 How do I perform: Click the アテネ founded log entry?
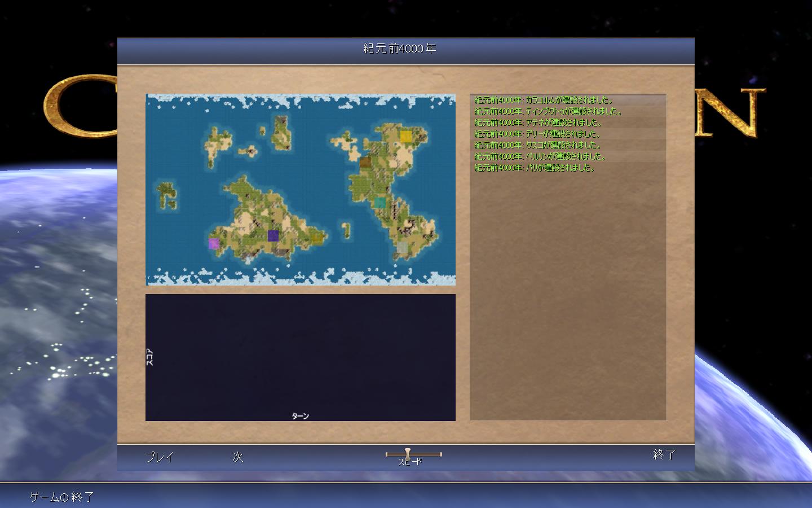tap(568, 122)
